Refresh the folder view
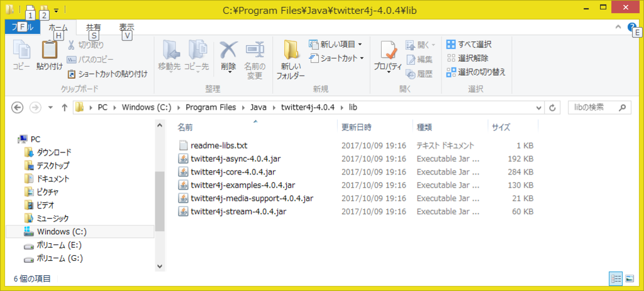 coord(552,108)
